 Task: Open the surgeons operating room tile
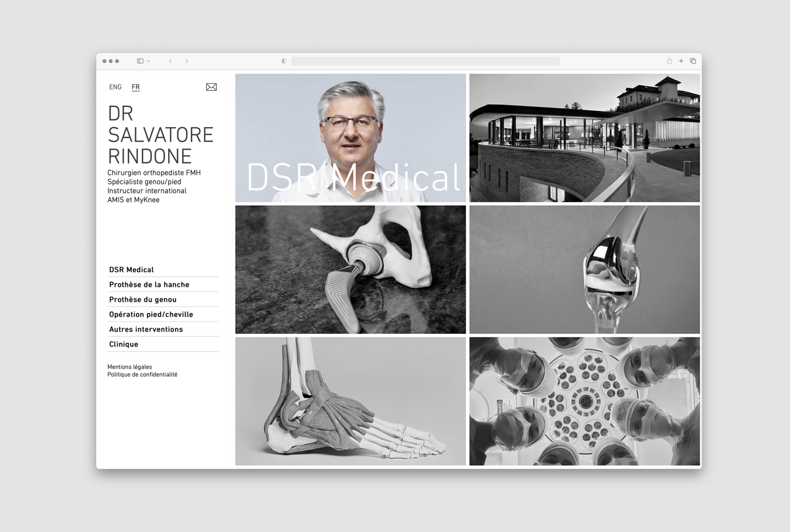pyautogui.click(x=585, y=401)
